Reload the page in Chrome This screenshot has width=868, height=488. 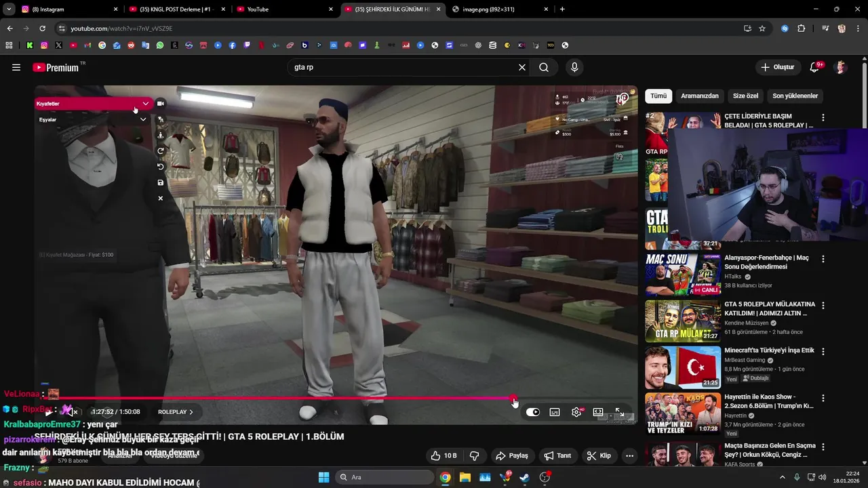tap(42, 28)
